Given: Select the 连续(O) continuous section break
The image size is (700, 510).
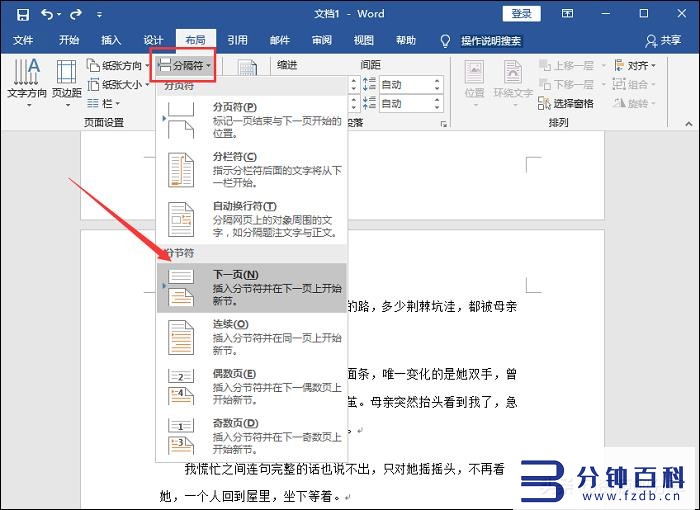Looking at the screenshot, I should click(251, 337).
